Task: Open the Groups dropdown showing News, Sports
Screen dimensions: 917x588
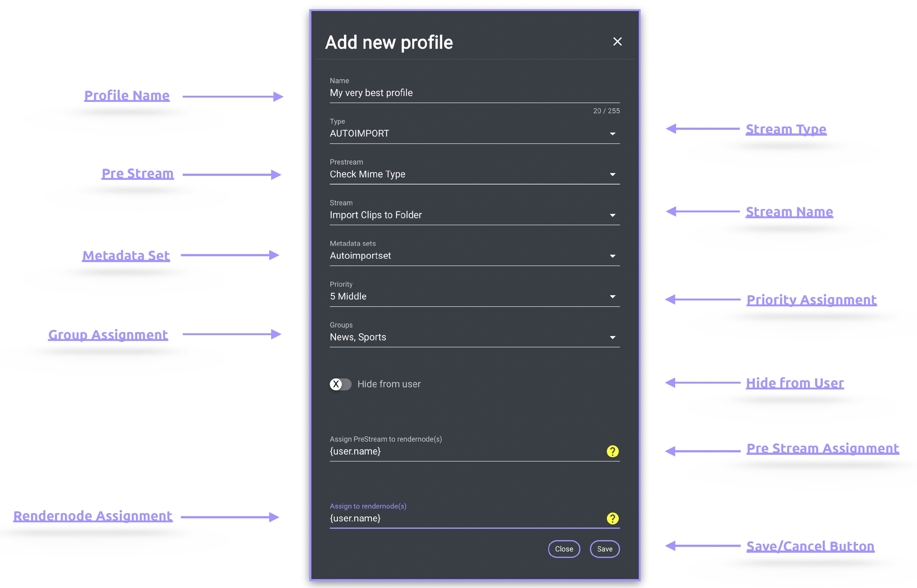Action: [x=474, y=337]
